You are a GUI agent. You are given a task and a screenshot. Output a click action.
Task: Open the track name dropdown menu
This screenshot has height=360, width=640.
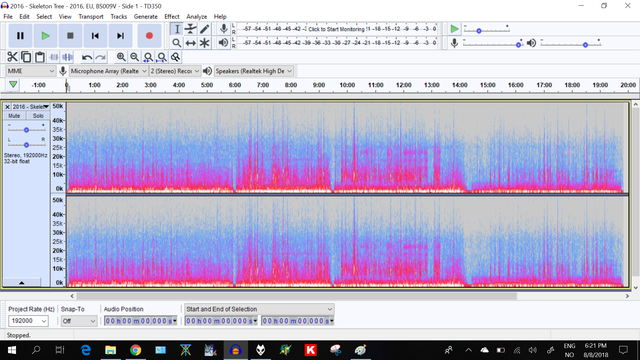(31, 107)
